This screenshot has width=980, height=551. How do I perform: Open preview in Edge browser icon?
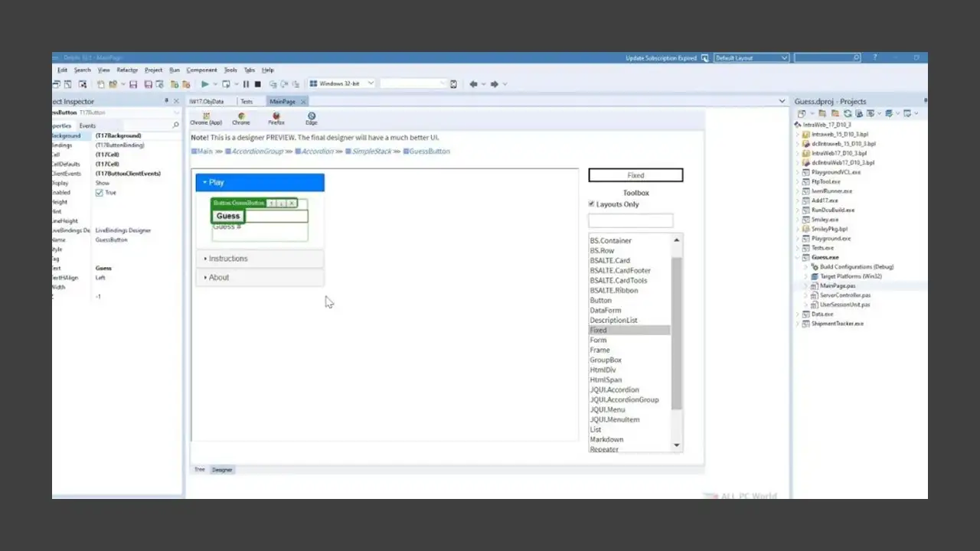pyautogui.click(x=311, y=118)
